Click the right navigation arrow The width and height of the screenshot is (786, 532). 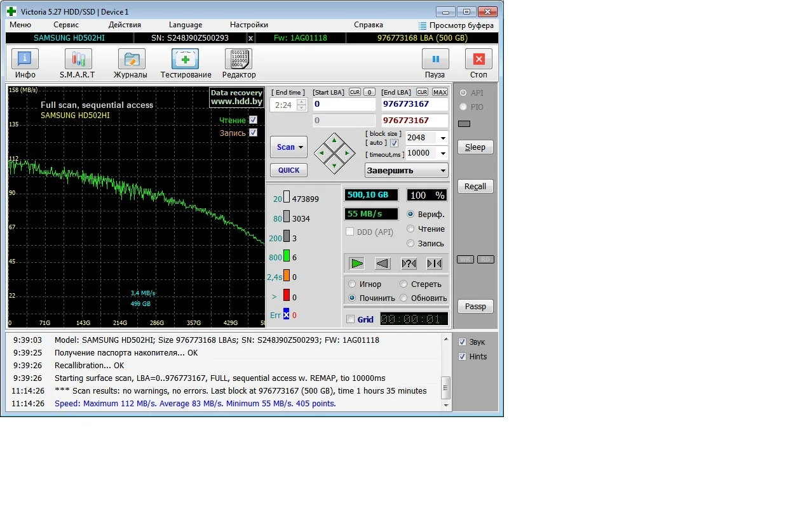pyautogui.click(x=346, y=153)
